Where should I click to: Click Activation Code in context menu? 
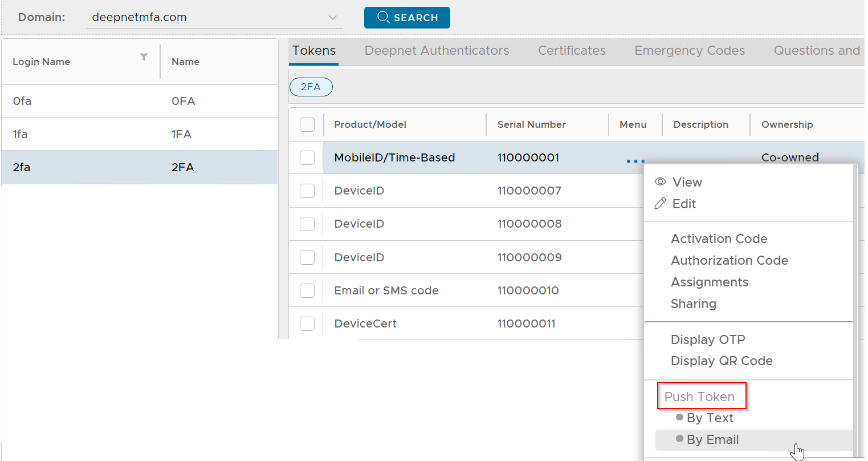tap(719, 238)
